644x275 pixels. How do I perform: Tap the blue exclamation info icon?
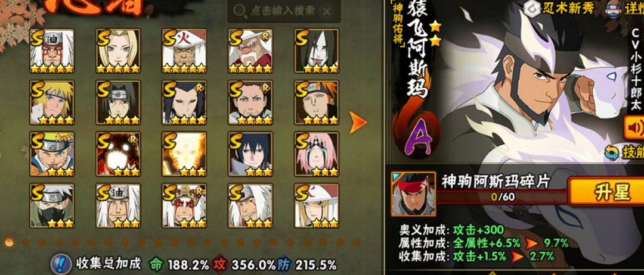point(63,262)
